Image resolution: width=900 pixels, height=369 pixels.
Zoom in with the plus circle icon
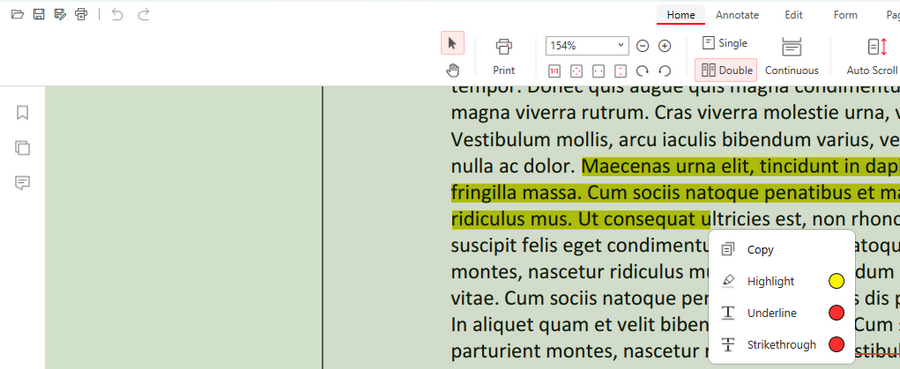(x=664, y=45)
